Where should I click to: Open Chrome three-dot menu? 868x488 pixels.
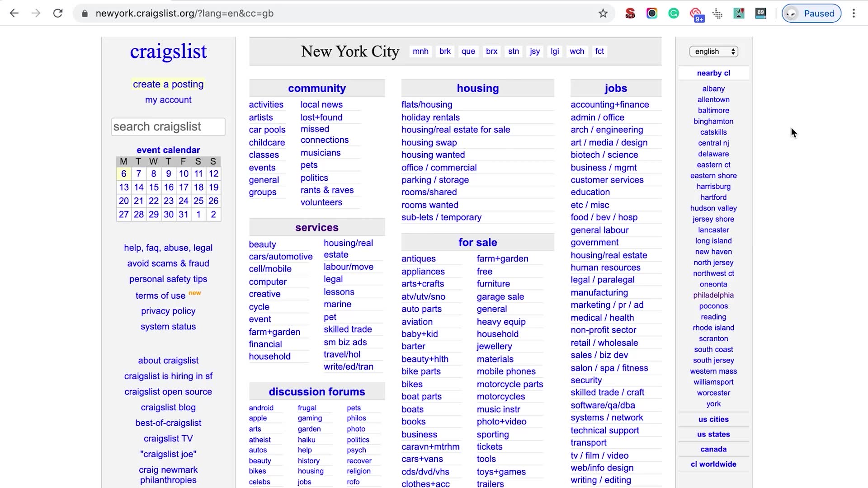pos(854,14)
